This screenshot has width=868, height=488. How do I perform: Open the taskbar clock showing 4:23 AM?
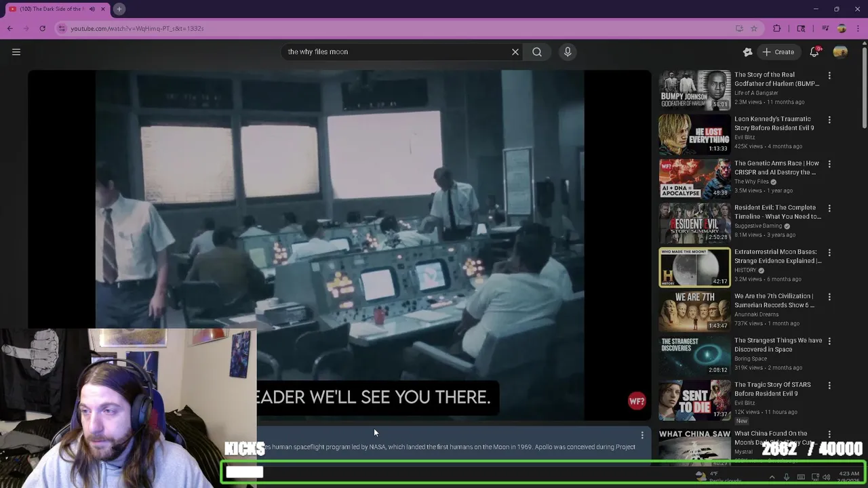coord(849,476)
